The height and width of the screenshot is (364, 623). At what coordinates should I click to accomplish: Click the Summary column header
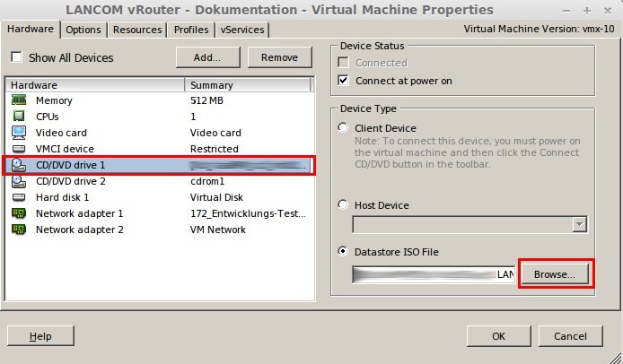click(247, 85)
